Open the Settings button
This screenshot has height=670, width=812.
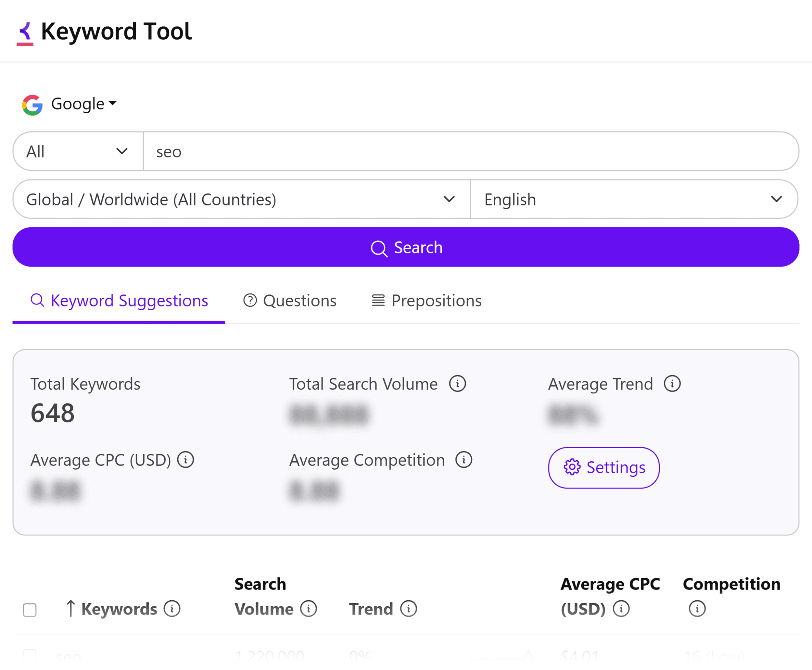[x=604, y=468]
